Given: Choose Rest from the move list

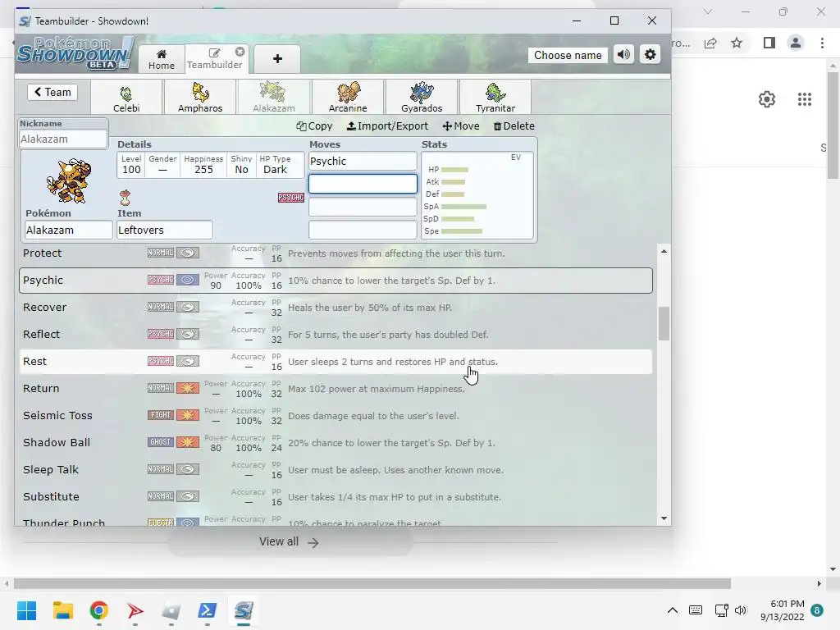Looking at the screenshot, I should point(336,362).
